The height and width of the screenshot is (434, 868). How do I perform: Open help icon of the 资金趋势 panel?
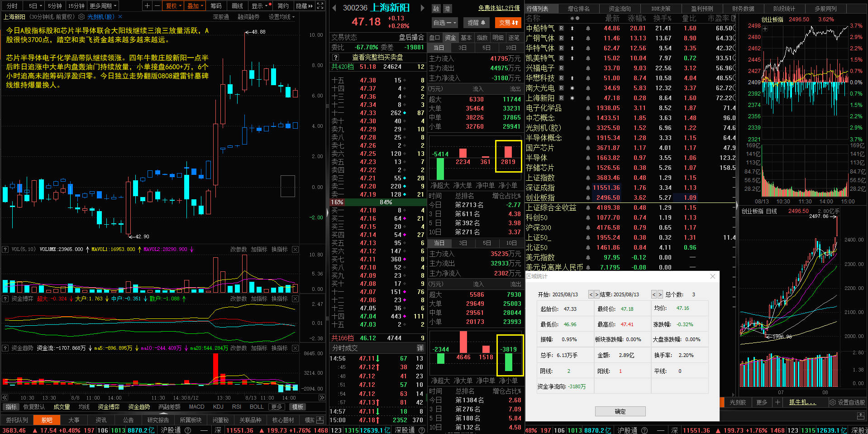(5, 348)
